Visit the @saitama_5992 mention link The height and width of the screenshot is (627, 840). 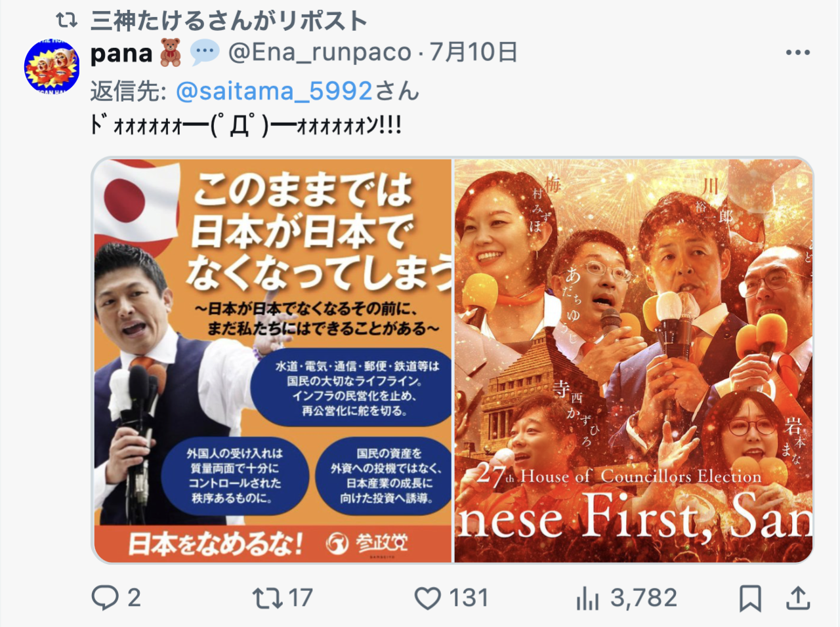pyautogui.click(x=274, y=91)
